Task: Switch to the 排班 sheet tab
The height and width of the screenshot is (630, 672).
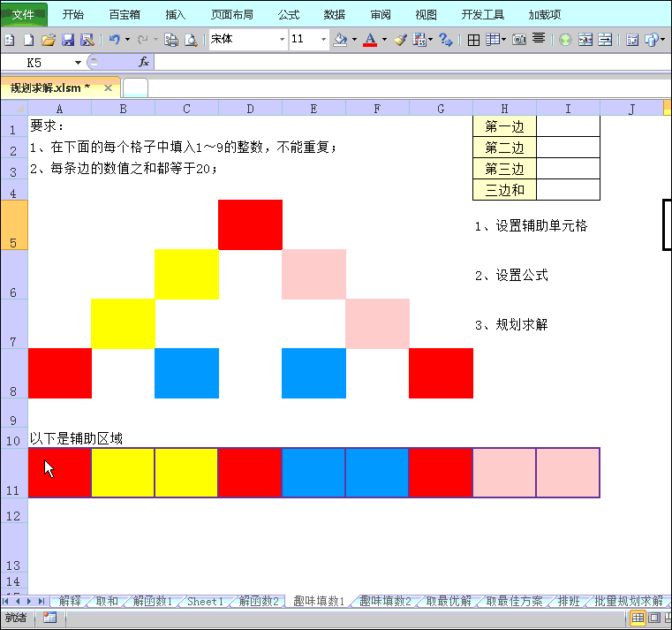Action: pos(569,601)
